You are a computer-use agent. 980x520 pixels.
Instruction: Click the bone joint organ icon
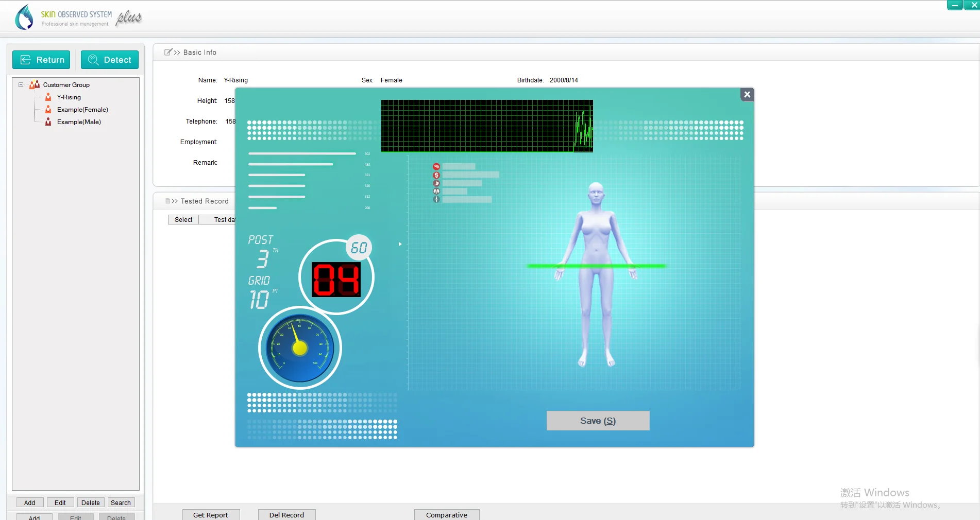(x=436, y=199)
